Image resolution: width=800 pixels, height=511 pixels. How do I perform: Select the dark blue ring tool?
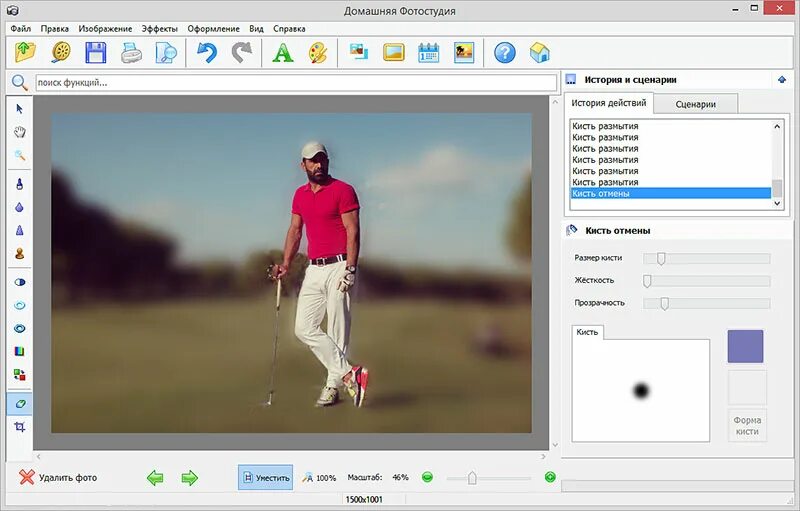(x=19, y=328)
